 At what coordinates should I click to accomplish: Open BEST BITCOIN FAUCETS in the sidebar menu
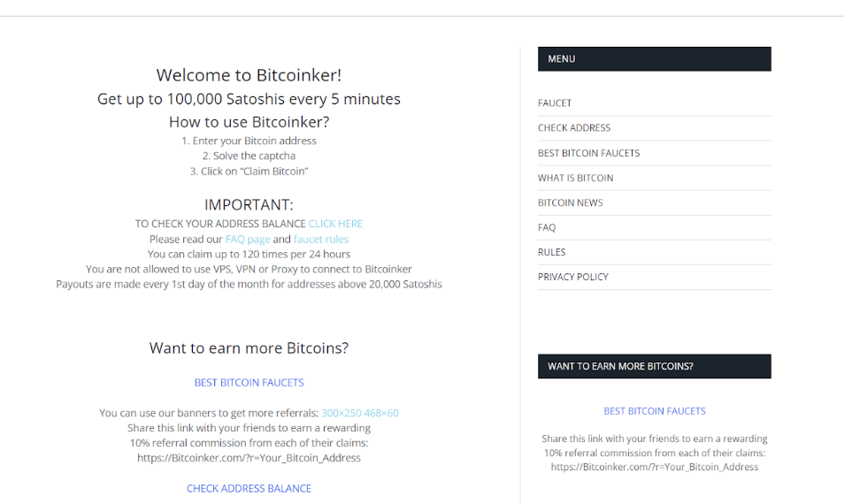point(588,153)
